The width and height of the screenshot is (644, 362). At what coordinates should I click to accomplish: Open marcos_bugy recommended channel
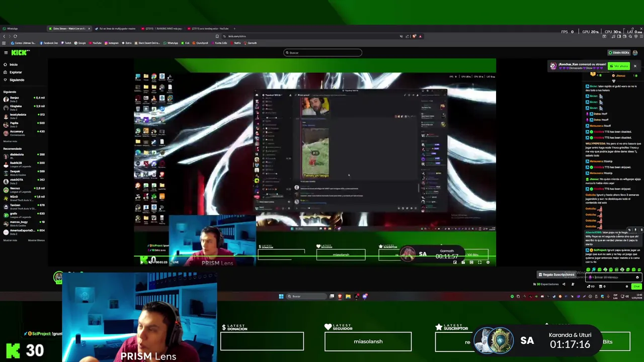pyautogui.click(x=24, y=223)
